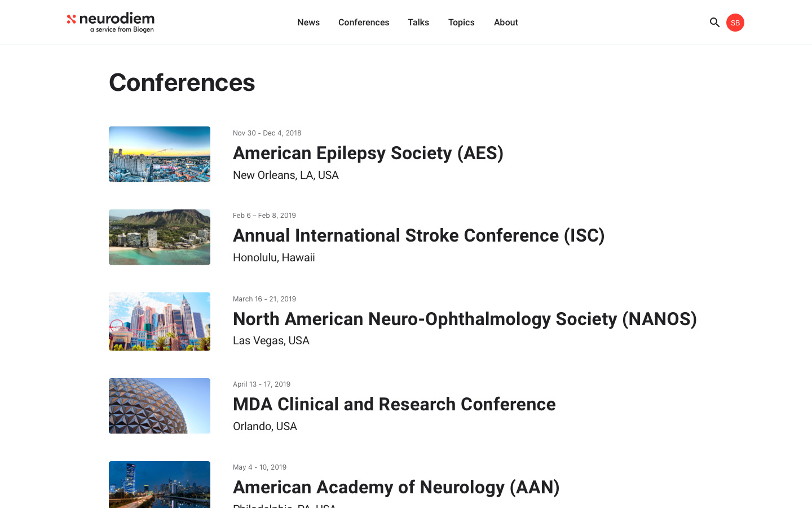Open the search magnifier icon
Screen dimensions: 812x508
tap(714, 23)
